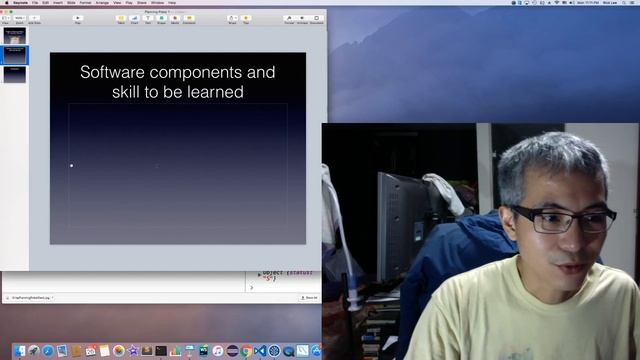Open the Insert menu
This screenshot has height=360, width=640.
pyautogui.click(x=58, y=2)
